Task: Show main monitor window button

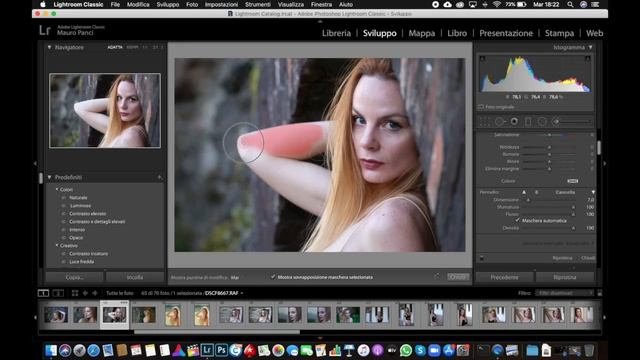Action: [x=43, y=293]
